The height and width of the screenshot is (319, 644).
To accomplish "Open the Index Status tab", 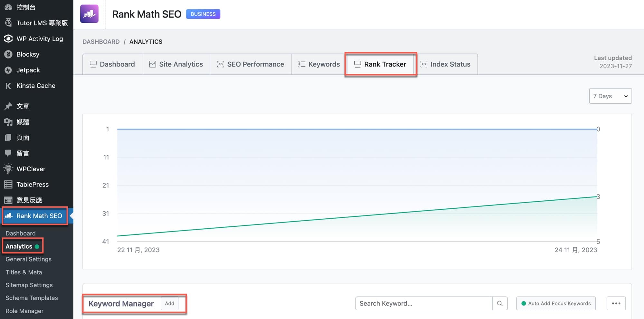I will tap(445, 64).
